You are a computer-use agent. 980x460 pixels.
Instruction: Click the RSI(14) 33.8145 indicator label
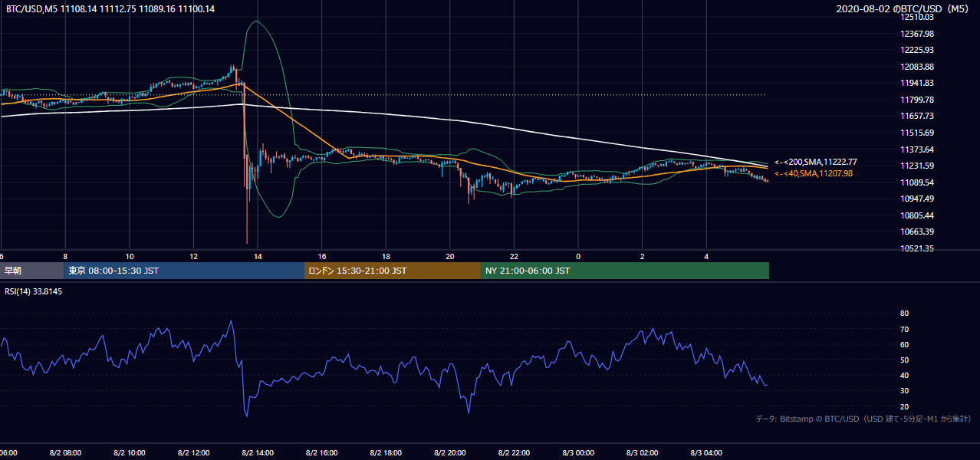[x=34, y=291]
